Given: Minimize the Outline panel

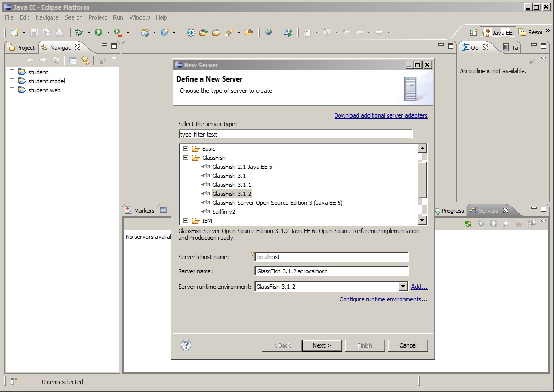Looking at the screenshot, I should pos(534,45).
